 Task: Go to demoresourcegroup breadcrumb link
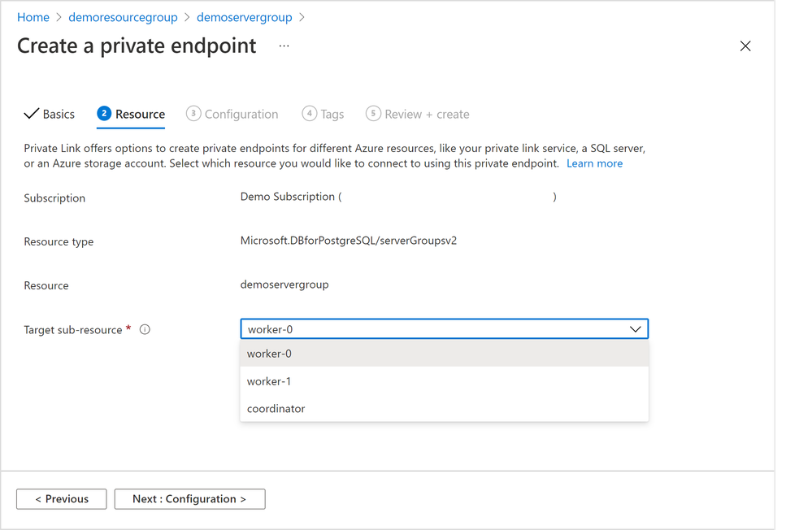[123, 17]
